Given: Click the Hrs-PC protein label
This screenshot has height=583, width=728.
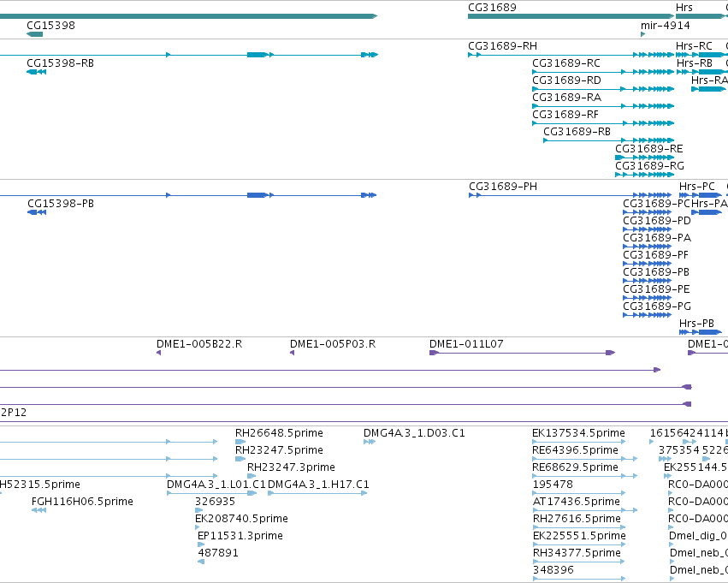Looking at the screenshot, I should (696, 187).
